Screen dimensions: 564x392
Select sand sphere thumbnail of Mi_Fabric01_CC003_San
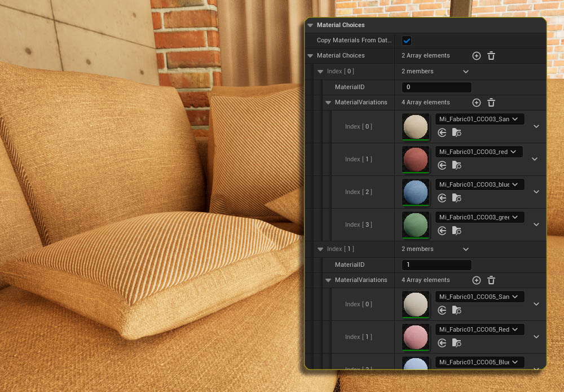(416, 126)
